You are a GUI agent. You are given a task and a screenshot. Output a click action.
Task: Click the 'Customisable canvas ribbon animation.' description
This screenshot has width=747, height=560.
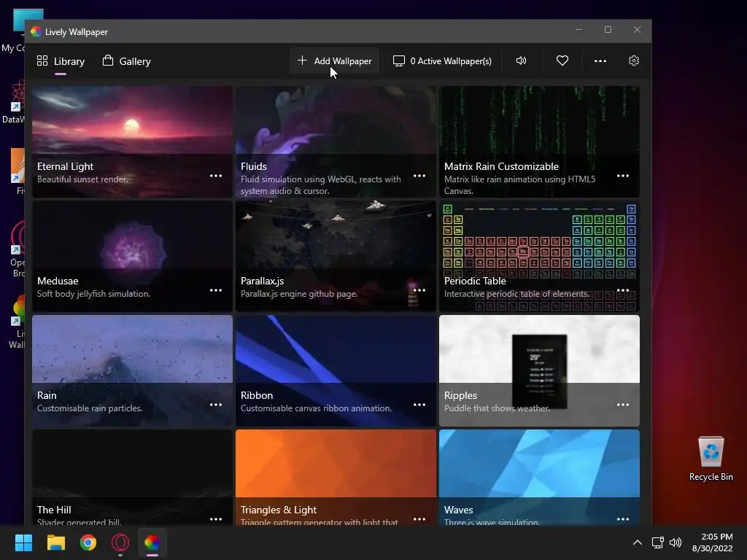(316, 408)
